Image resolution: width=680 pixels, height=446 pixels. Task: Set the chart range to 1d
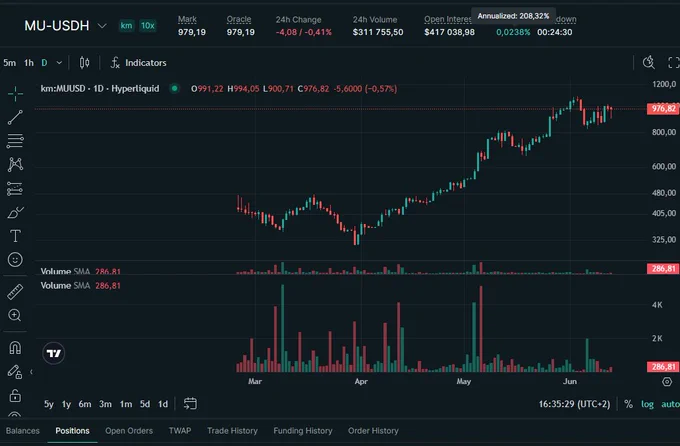tap(163, 404)
